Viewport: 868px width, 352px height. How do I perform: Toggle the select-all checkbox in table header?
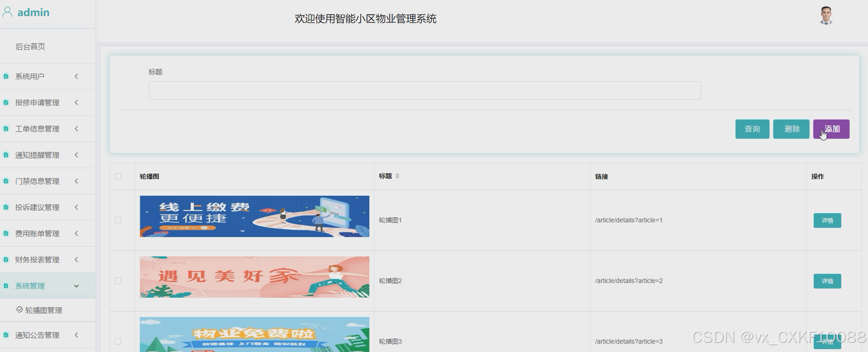coord(118,176)
